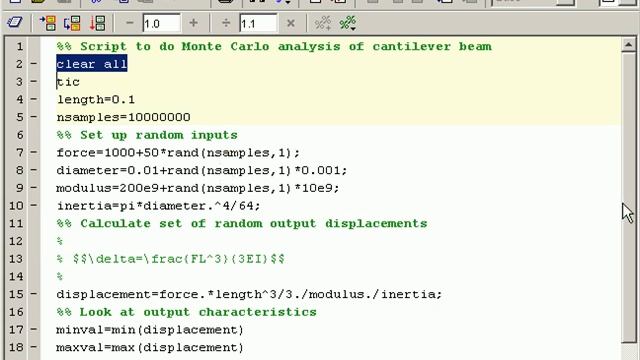Set breakpoint on line 2 dash
Image resolution: width=640 pixels, height=360 pixels.
pos(34,64)
